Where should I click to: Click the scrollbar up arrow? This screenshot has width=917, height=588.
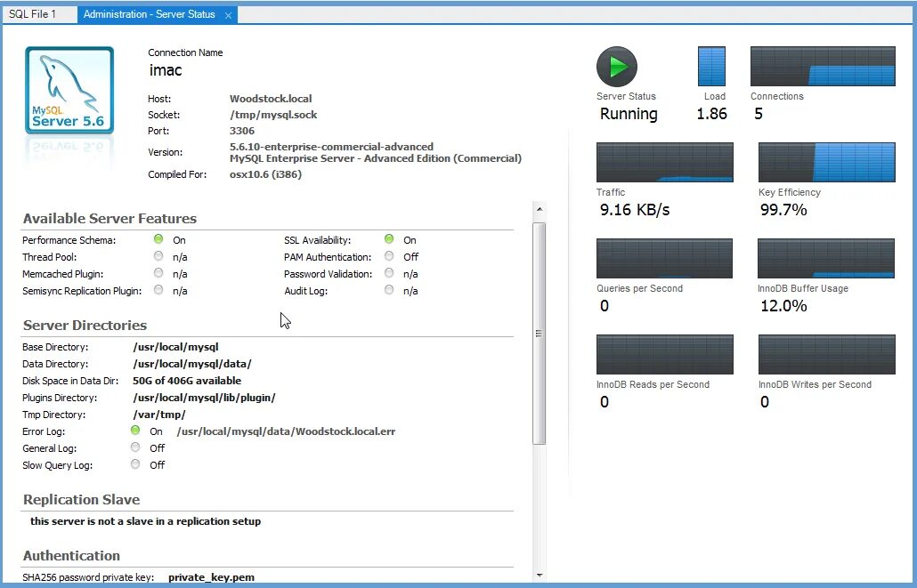(540, 209)
